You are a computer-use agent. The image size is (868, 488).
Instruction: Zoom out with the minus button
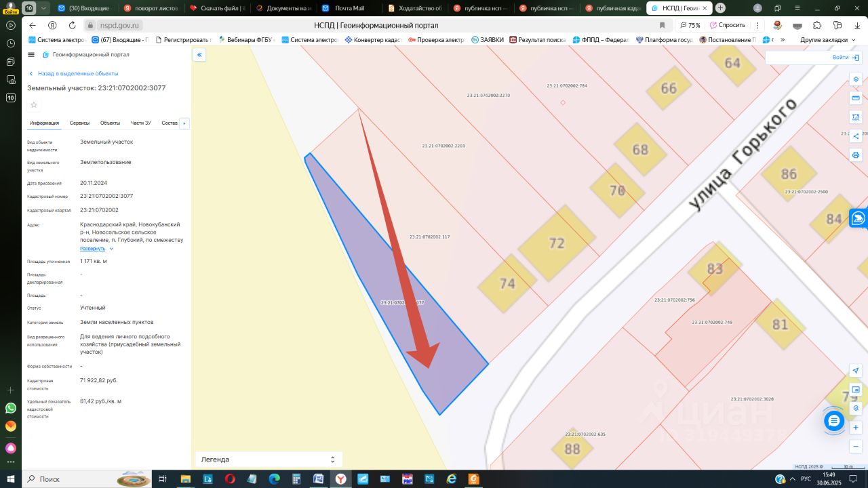856,447
